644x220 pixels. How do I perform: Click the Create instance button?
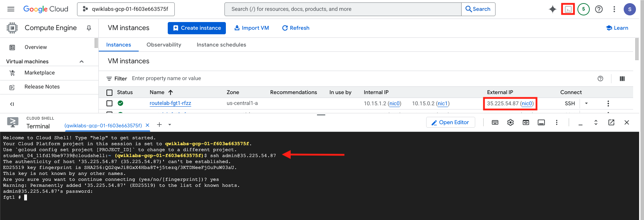[x=197, y=28]
